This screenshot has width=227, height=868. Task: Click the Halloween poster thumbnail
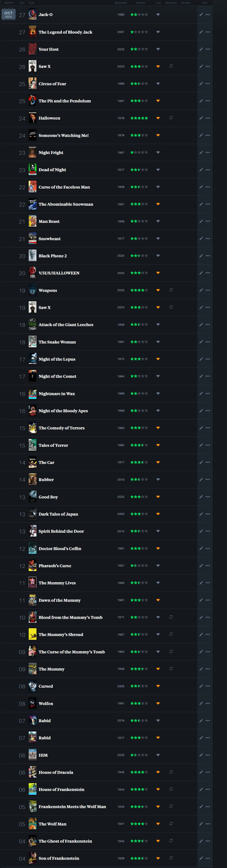click(x=33, y=118)
